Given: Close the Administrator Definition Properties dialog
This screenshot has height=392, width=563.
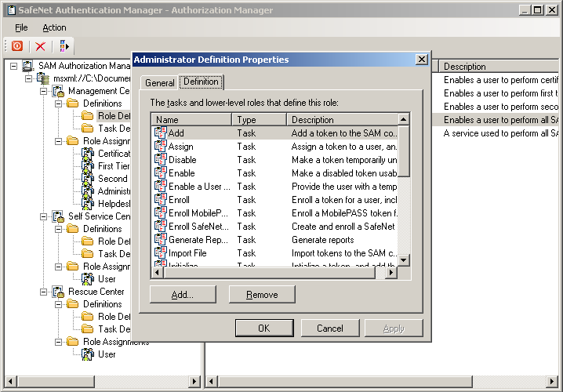Looking at the screenshot, I should click(422, 60).
